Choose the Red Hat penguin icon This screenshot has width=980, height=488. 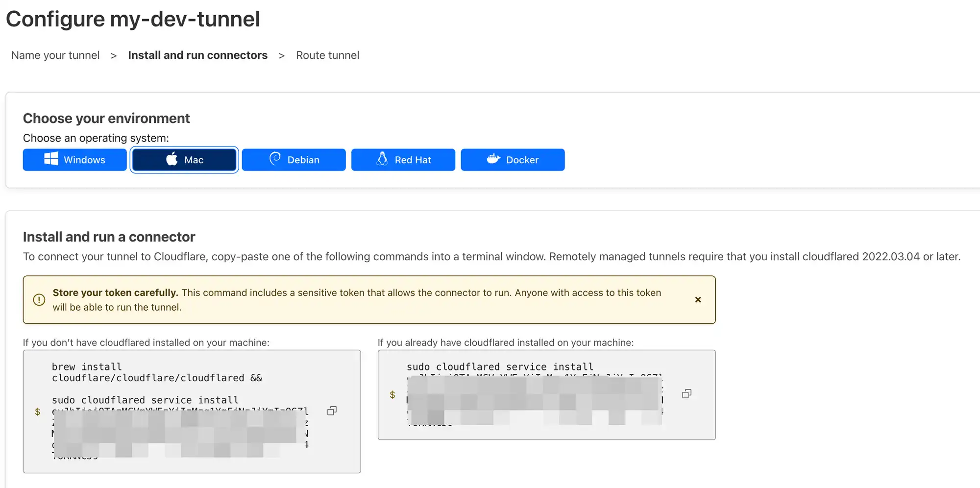pyautogui.click(x=382, y=159)
